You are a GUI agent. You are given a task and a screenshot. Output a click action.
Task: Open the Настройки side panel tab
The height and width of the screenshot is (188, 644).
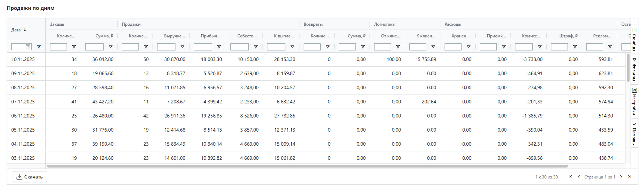[634, 101]
